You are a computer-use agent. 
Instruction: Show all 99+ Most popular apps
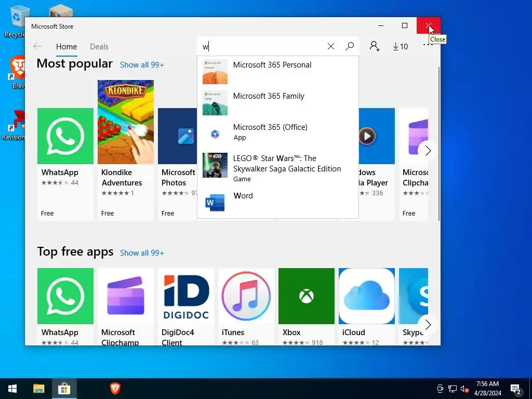(142, 65)
